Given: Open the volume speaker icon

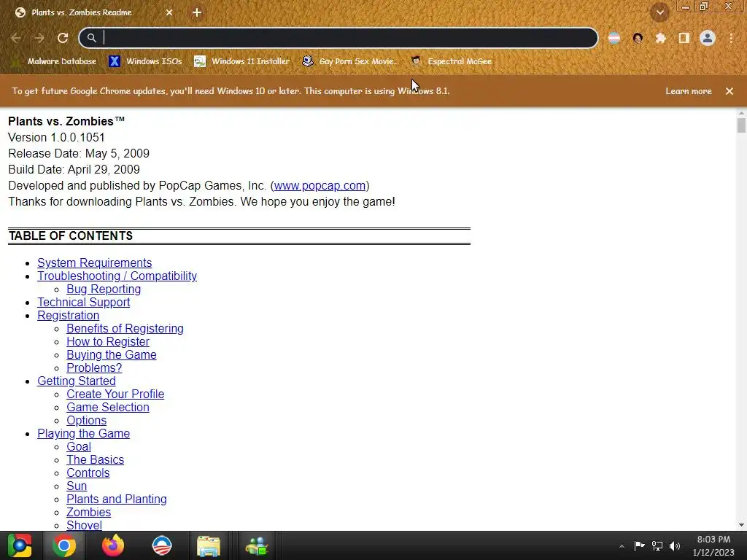Looking at the screenshot, I should point(675,545).
